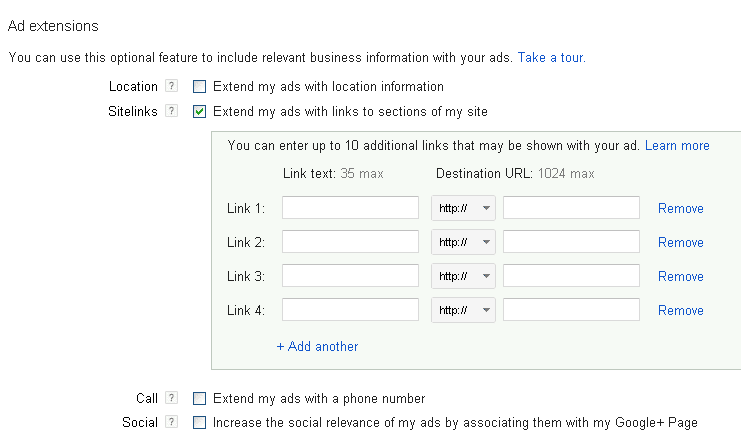Enable phone number extension checkbox
The height and width of the screenshot is (442, 741).
coord(199,399)
